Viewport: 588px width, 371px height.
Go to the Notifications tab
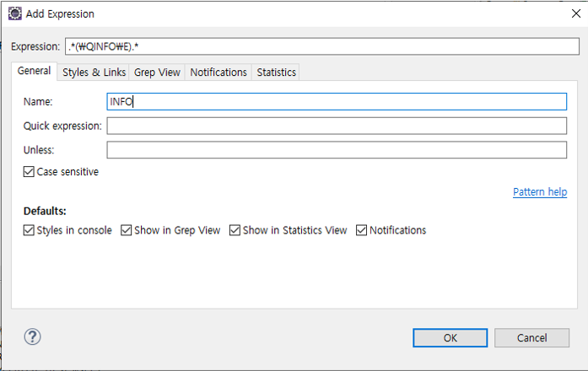pos(218,73)
